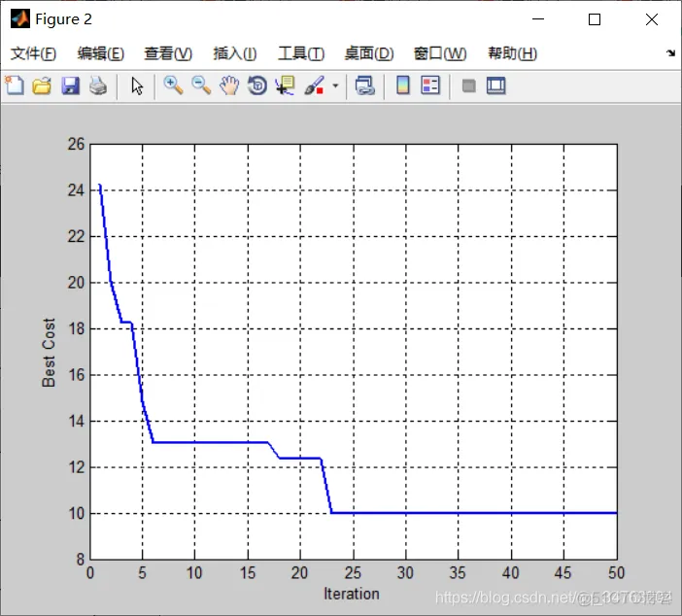Open the 插入(I) menu
This screenshot has height=616, width=682.
(235, 53)
